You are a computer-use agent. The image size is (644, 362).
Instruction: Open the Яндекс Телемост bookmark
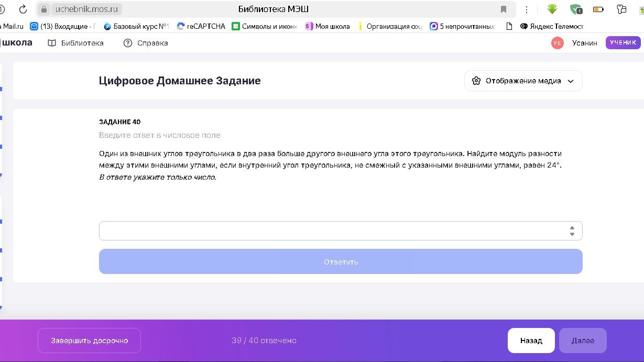[552, 26]
